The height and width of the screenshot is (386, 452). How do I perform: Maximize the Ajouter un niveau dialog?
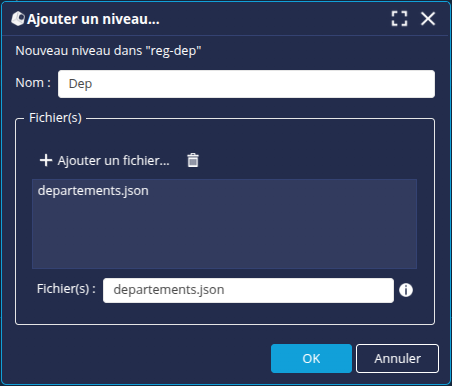click(399, 19)
